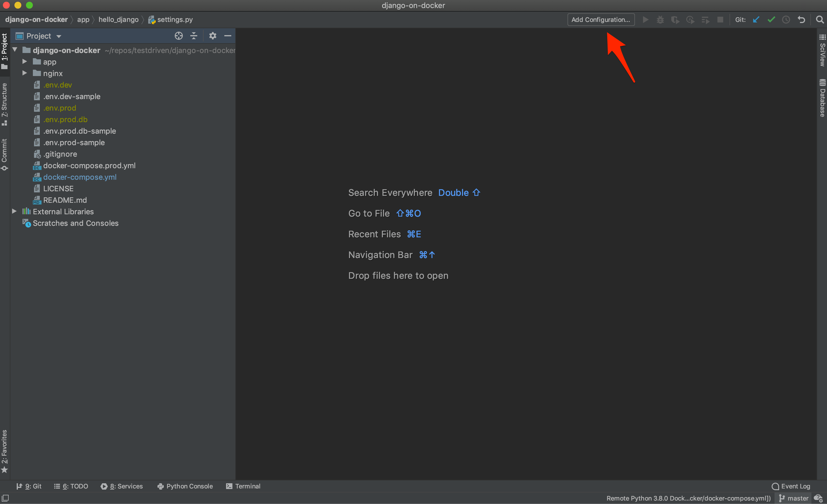Click the Event Log button
827x504 pixels.
point(791,485)
